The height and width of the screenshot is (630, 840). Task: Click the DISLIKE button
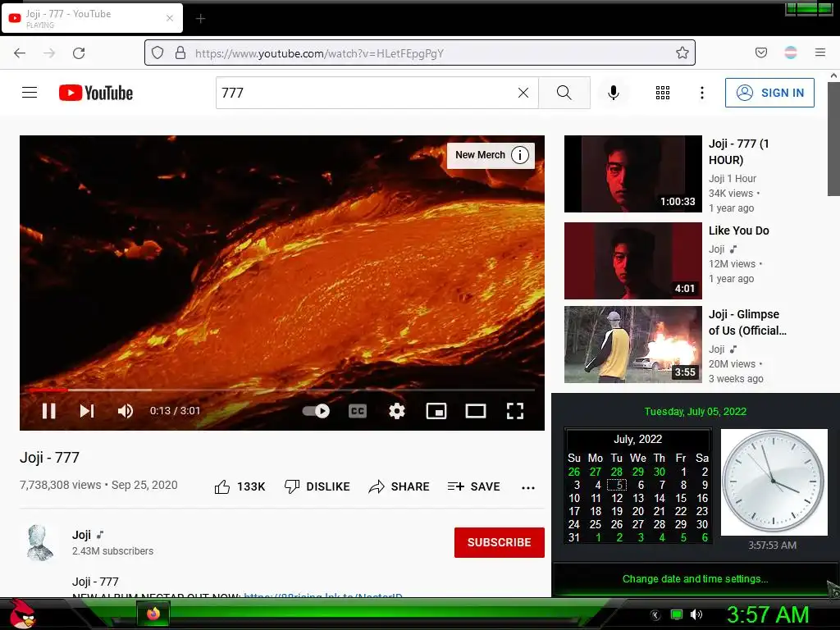[x=317, y=486]
